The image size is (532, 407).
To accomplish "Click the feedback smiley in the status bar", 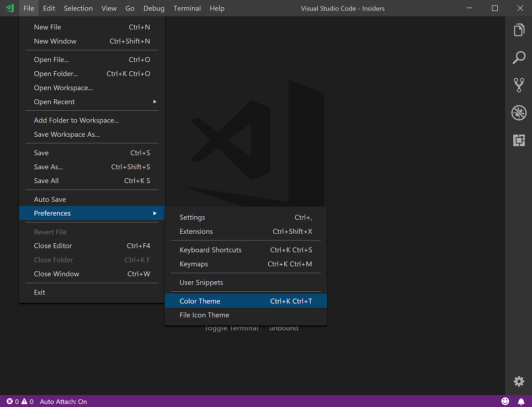I will (506, 401).
